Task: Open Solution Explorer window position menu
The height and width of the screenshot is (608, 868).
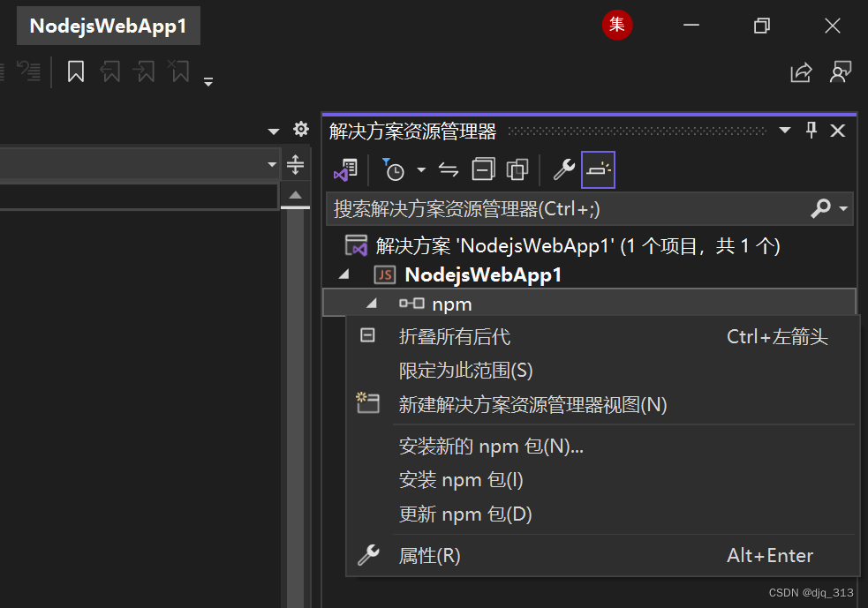Action: tap(785, 131)
